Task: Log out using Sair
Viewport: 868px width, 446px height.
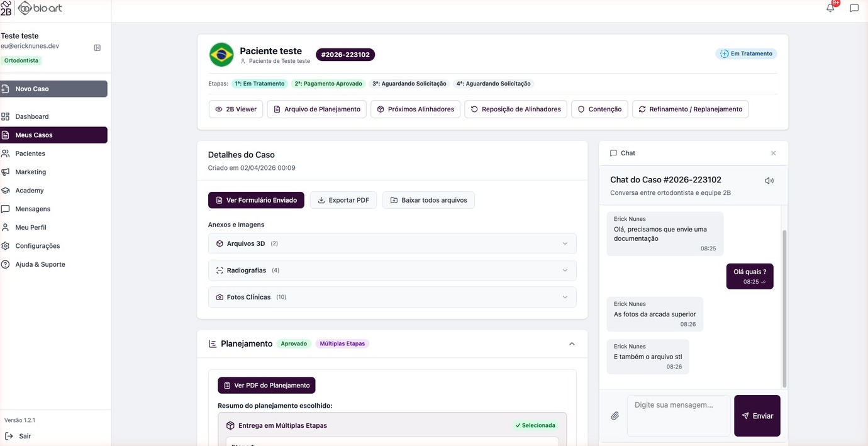Action: 19,436
